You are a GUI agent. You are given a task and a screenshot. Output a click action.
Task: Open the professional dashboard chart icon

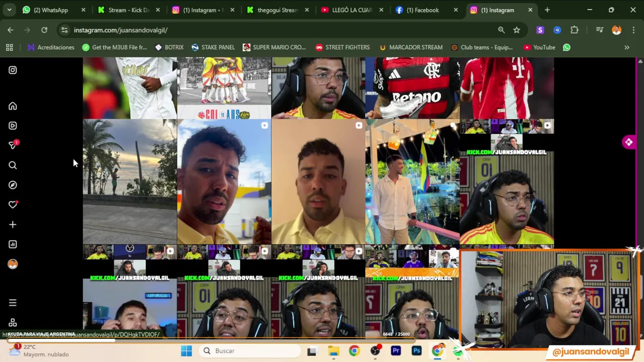pos(13,244)
